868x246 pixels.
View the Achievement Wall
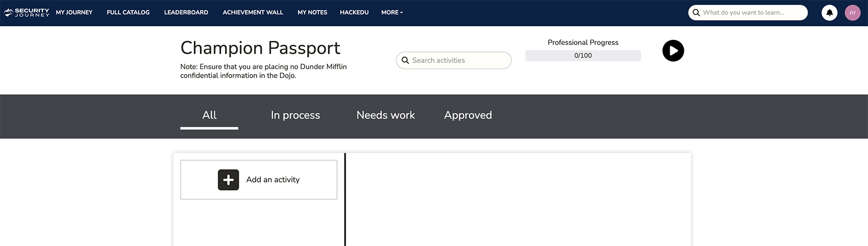253,13
